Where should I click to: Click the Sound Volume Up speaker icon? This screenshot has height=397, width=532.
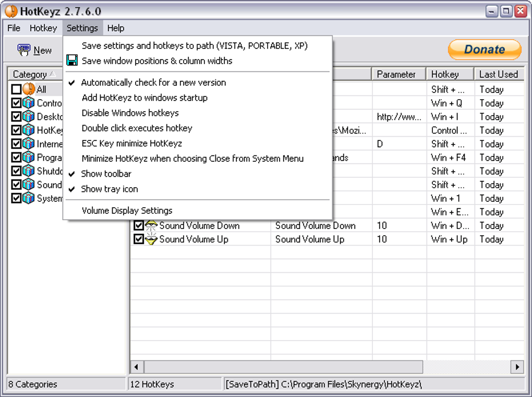pos(151,239)
